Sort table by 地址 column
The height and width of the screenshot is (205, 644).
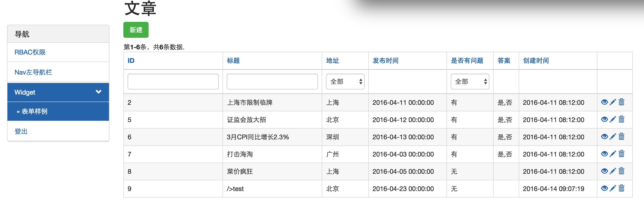[x=332, y=61]
